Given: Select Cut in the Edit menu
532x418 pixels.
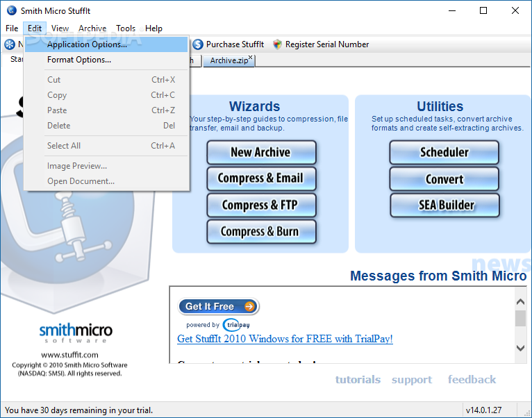Looking at the screenshot, I should [x=106, y=80].
